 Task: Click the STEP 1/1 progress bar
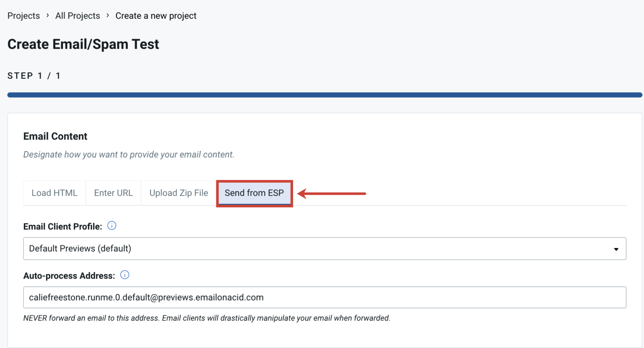pos(323,95)
